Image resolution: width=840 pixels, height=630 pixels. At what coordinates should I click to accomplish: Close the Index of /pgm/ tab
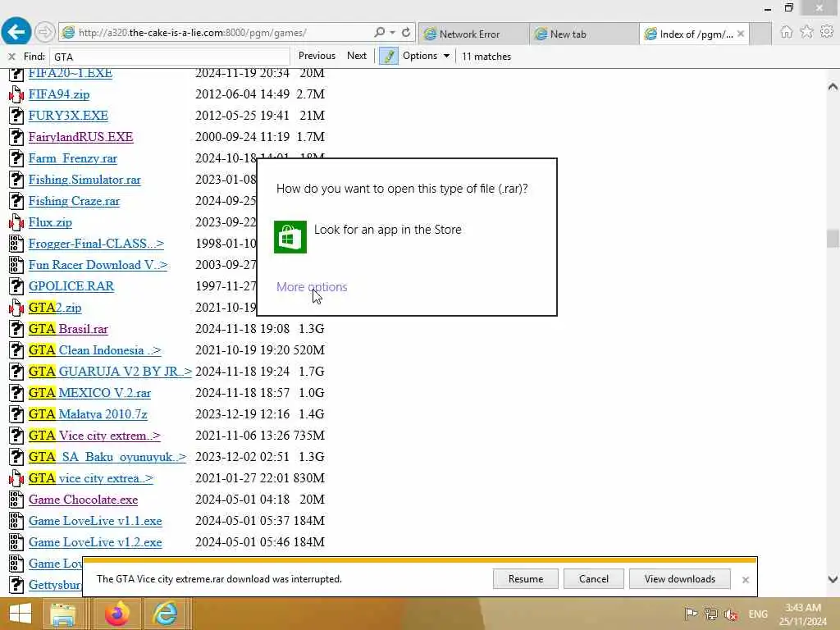(x=741, y=34)
